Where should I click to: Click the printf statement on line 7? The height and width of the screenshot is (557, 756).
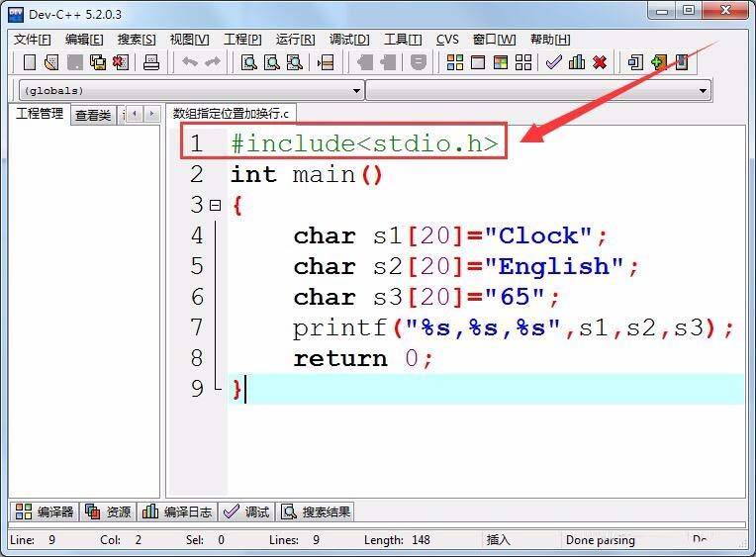point(513,327)
